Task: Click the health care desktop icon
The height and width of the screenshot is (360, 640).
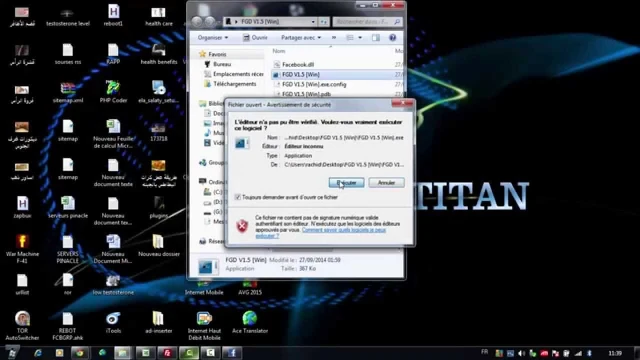Action: [x=159, y=16]
